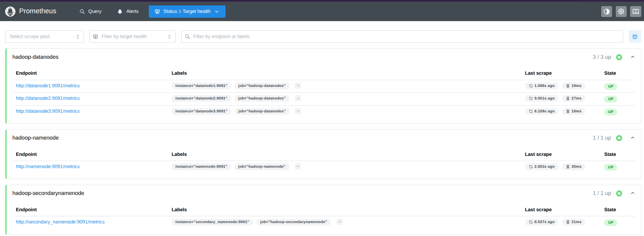Image resolution: width=644 pixels, height=236 pixels.
Task: Click the search magnifier in endpoint filter
Action: 187,37
